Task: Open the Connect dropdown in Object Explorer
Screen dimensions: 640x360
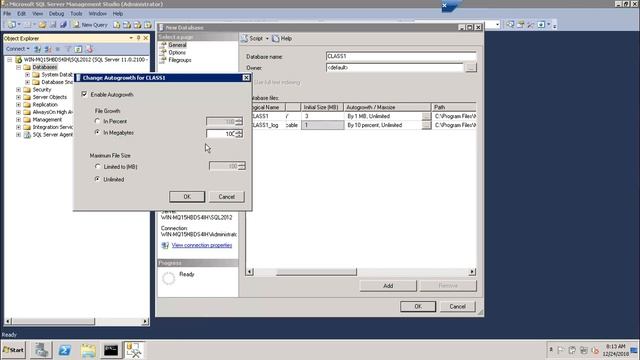Action: pyautogui.click(x=18, y=49)
